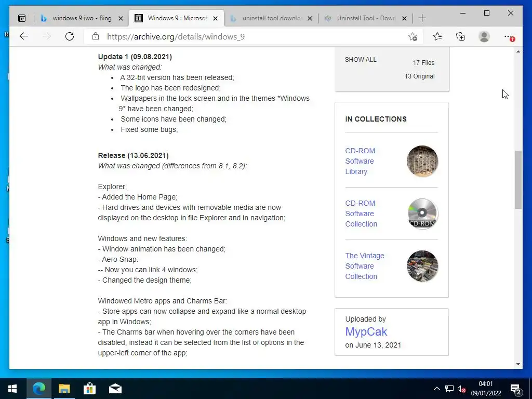Open the volume tray icon
The width and height of the screenshot is (532, 399).
tap(461, 389)
